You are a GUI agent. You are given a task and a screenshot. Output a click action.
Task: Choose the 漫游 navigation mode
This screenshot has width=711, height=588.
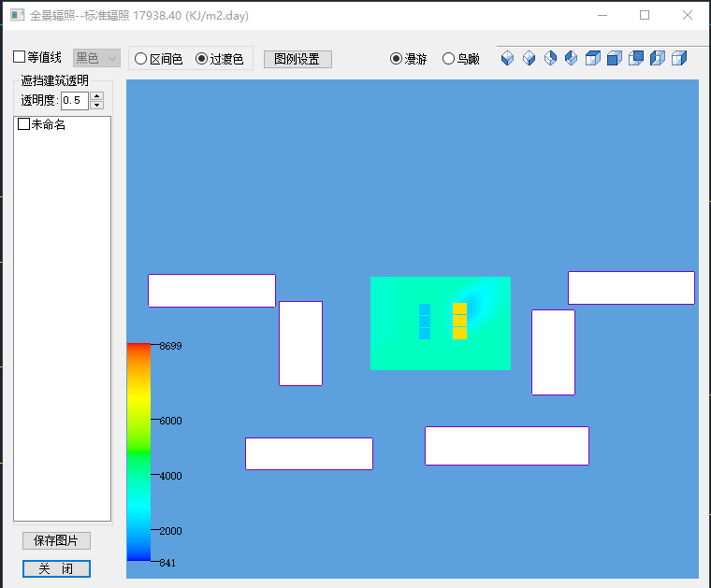point(396,59)
